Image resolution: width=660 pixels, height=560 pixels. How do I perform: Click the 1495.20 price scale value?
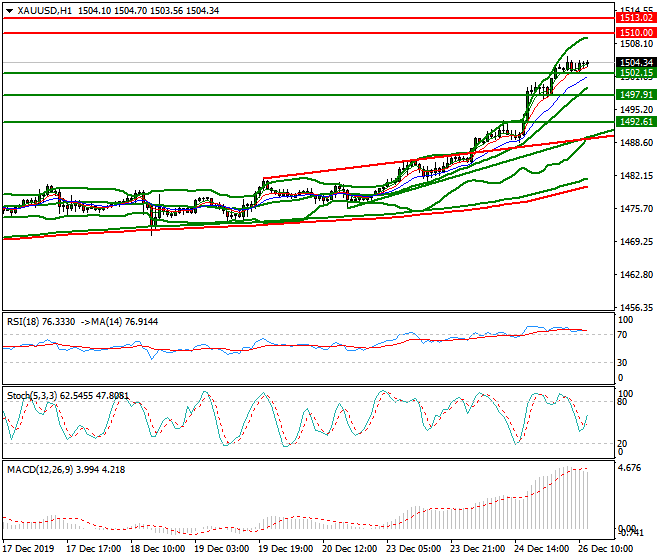(636, 110)
